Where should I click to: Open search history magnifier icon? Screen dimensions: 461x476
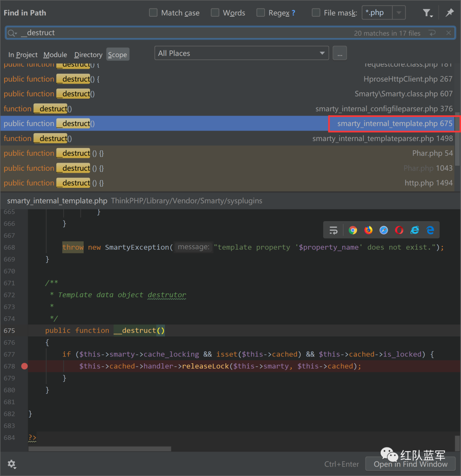point(12,33)
